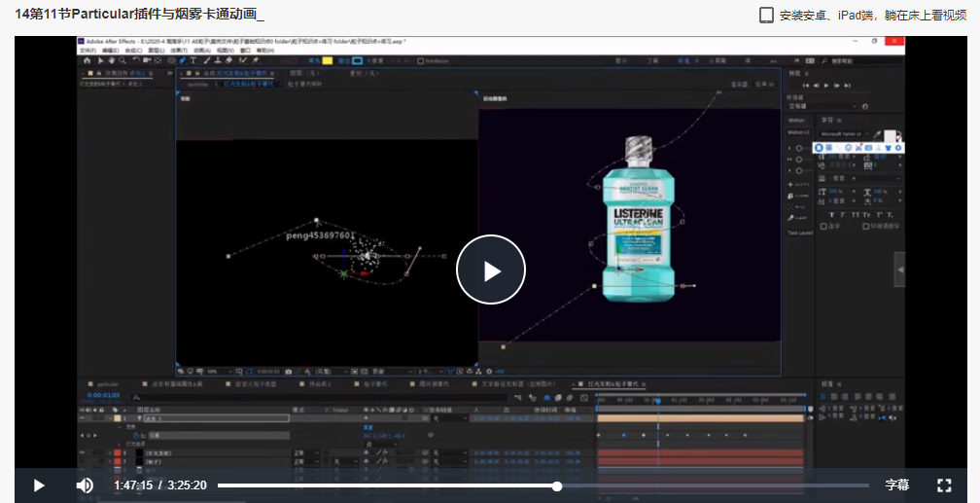Toggle the 印地语数字 checkbox

[865, 226]
